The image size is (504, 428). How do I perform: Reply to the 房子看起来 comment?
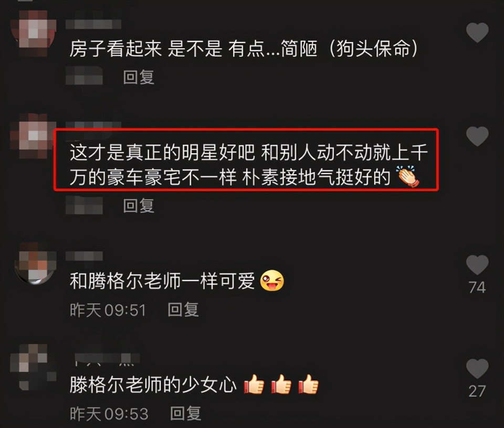[x=139, y=78]
